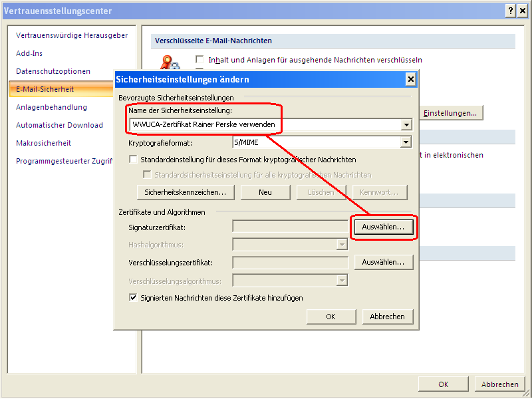The height and width of the screenshot is (399, 532).
Task: Click Auswählen next to Signaturzertifikat
Action: tap(384, 227)
